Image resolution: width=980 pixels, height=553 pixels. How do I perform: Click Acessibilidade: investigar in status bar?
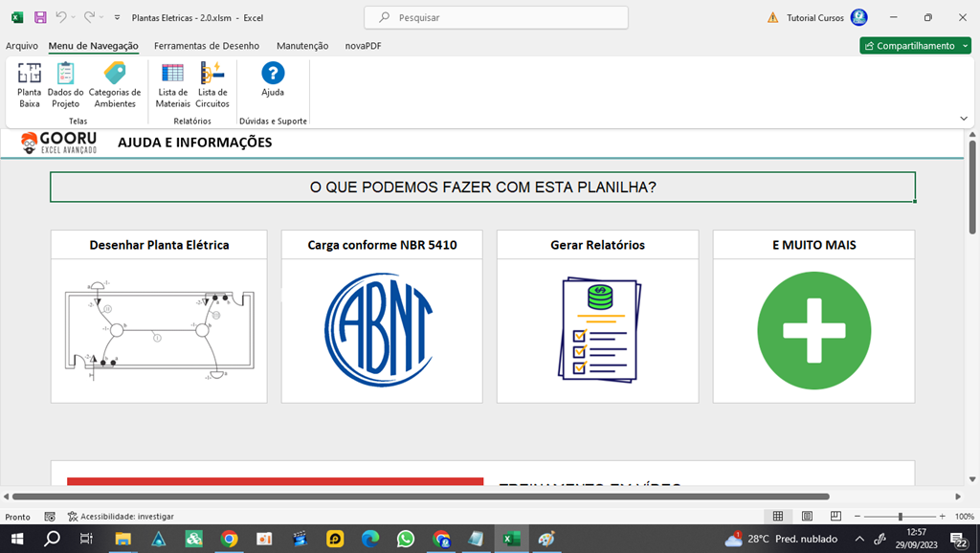(121, 517)
